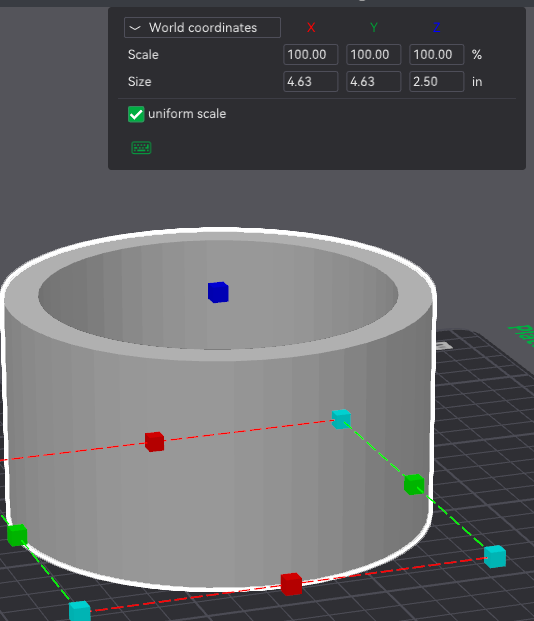Screen dimensions: 534x621
Task: Open the World coordinates dropdown
Action: pos(202,28)
